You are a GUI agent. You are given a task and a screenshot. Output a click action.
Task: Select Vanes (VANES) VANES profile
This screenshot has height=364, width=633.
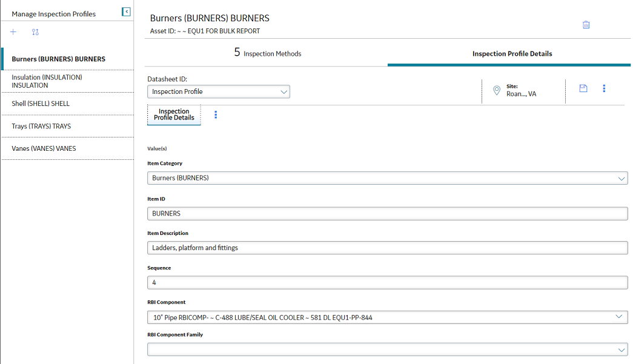pyautogui.click(x=67, y=148)
